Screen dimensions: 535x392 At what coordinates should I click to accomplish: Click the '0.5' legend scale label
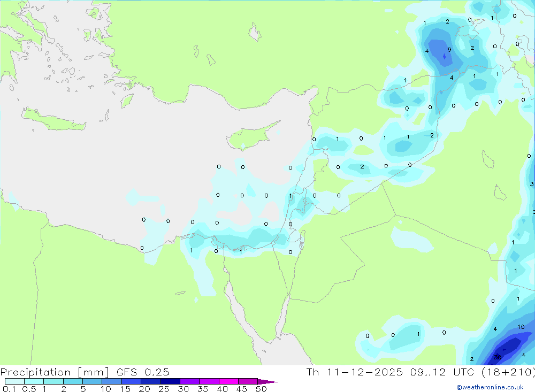coord(29,389)
